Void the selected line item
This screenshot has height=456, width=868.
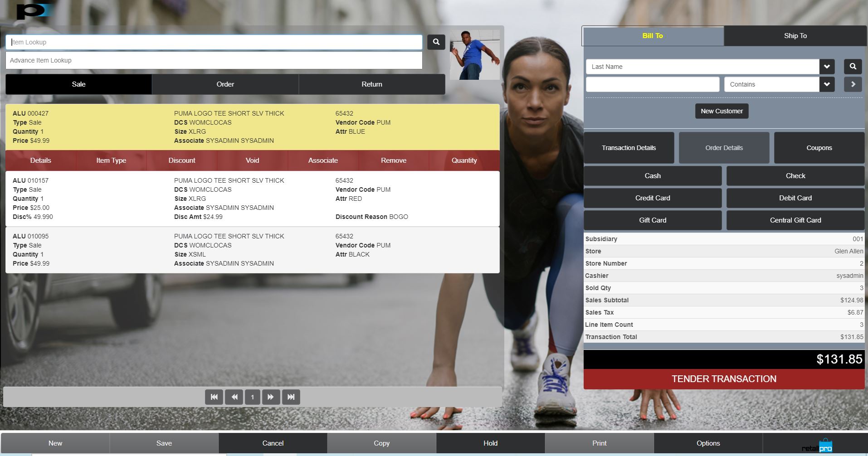252,160
